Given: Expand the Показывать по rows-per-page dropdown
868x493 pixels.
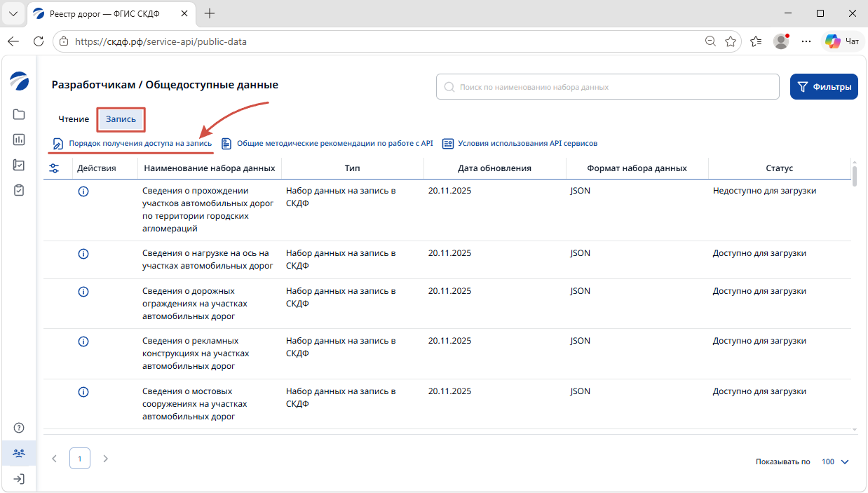Looking at the screenshot, I should [x=835, y=461].
